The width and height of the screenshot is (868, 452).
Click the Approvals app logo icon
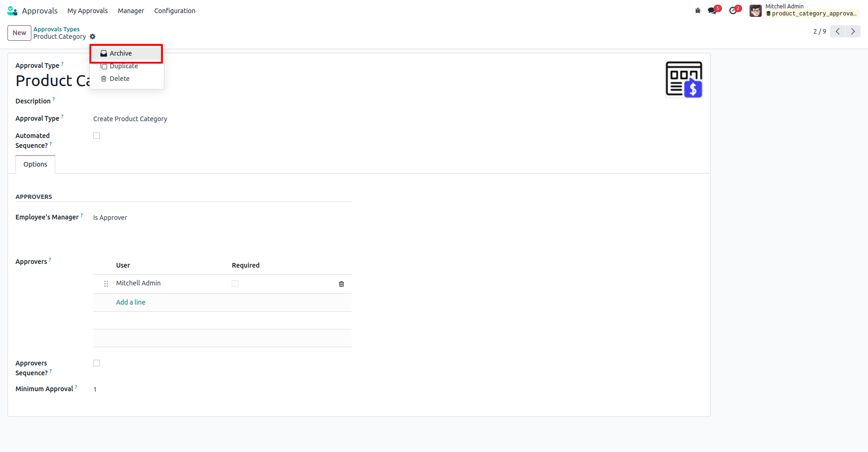click(x=12, y=10)
